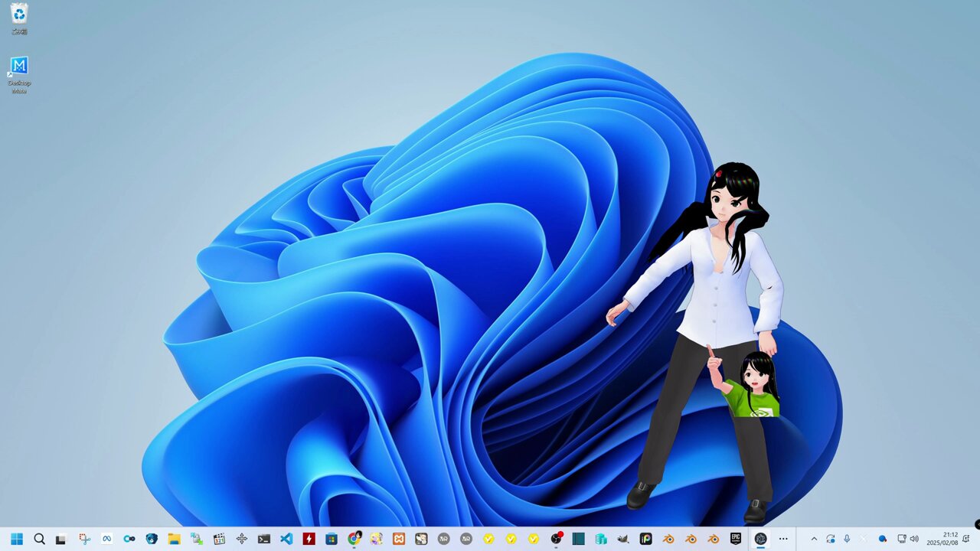
Task: Expand hidden system tray icons chevron
Action: [x=813, y=539]
